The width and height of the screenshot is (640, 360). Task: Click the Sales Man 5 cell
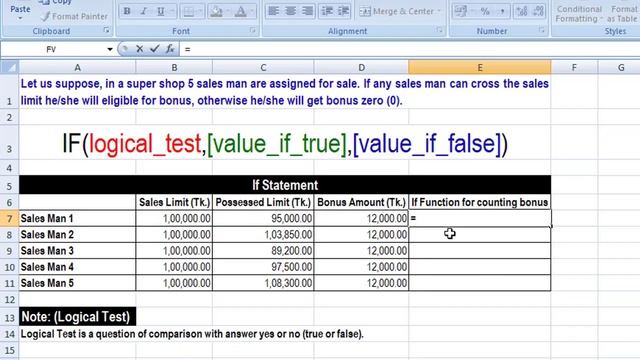coord(77,283)
